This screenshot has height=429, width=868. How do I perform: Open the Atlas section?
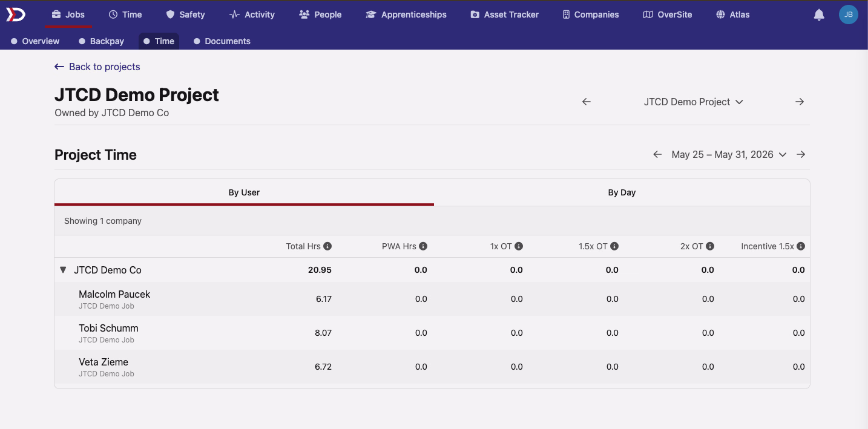click(x=732, y=15)
